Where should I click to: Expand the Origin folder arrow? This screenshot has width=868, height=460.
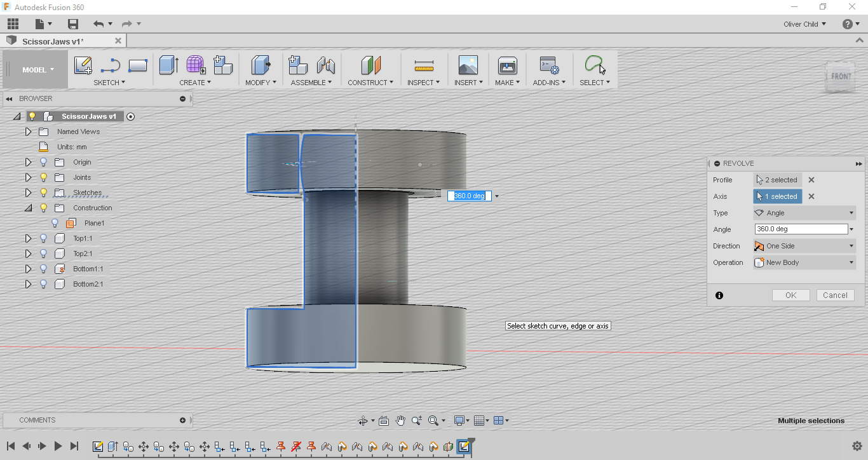tap(28, 162)
